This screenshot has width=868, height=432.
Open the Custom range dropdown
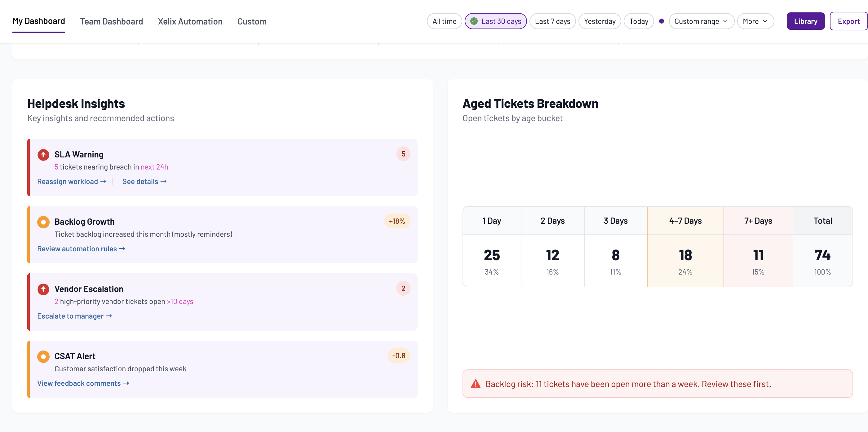[701, 21]
